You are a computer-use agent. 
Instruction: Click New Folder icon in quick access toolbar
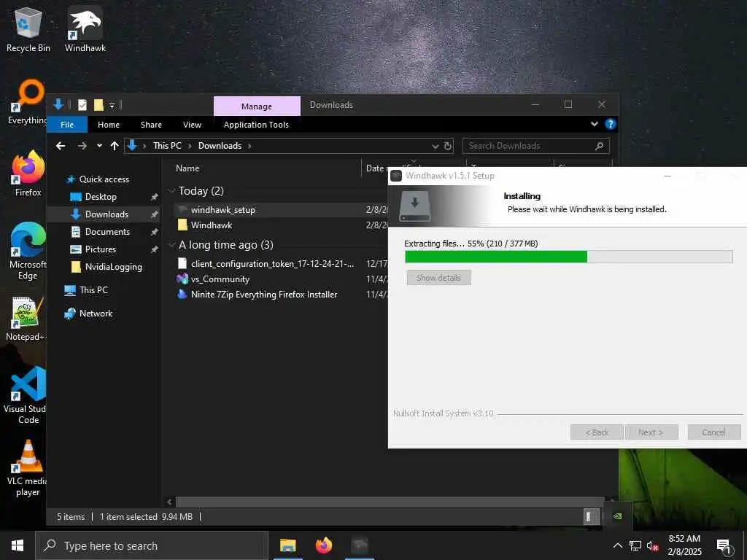98,105
